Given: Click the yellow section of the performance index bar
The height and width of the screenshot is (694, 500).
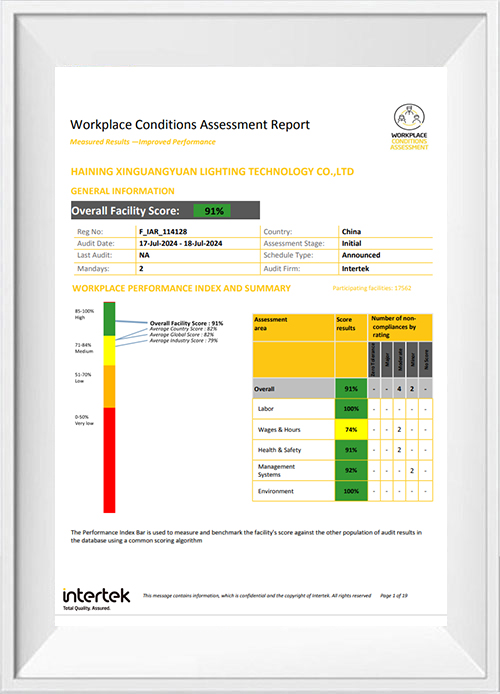Looking at the screenshot, I should coord(109,351).
